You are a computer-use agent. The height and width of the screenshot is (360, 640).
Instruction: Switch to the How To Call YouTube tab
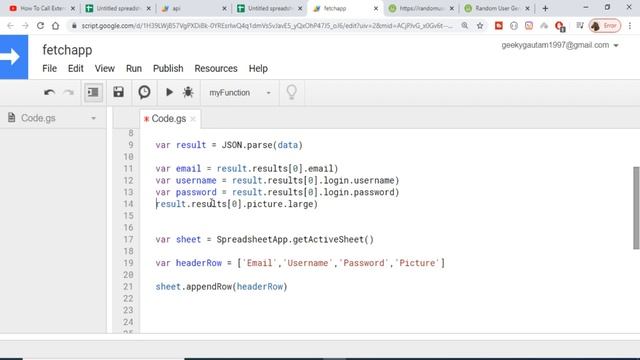(42, 8)
